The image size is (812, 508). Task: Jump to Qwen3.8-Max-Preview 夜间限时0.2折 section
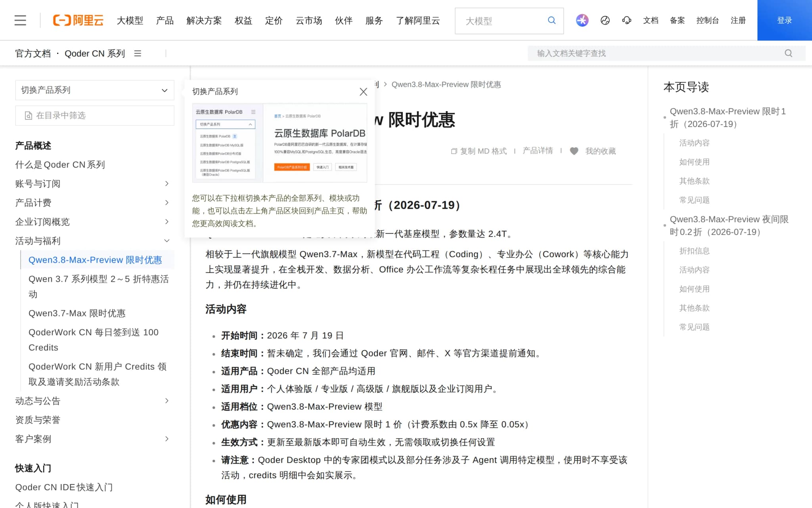pyautogui.click(x=729, y=225)
